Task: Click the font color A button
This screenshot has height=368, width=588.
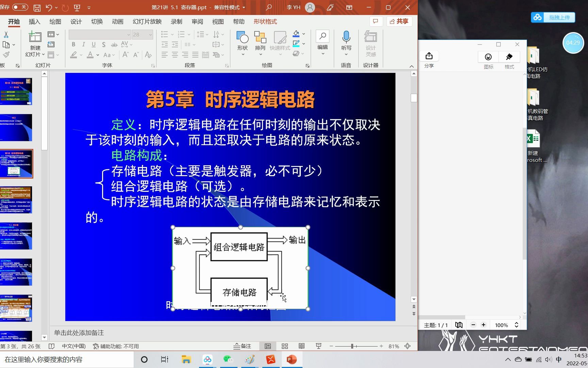Action: pyautogui.click(x=90, y=55)
